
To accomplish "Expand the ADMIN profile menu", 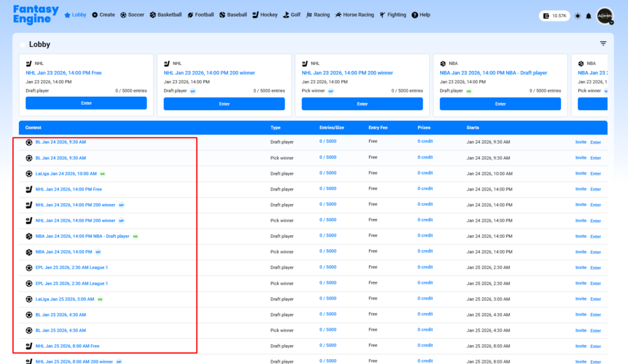I will pyautogui.click(x=605, y=16).
